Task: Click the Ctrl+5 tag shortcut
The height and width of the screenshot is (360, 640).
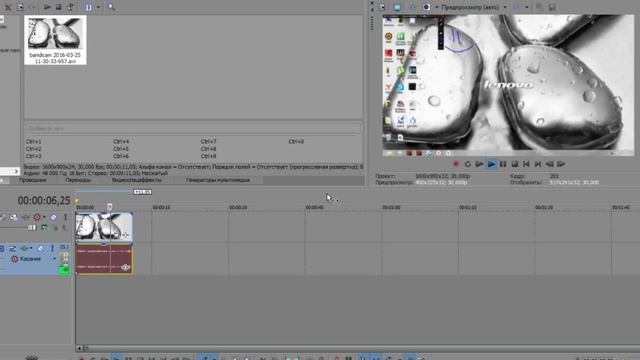Action: point(121,149)
